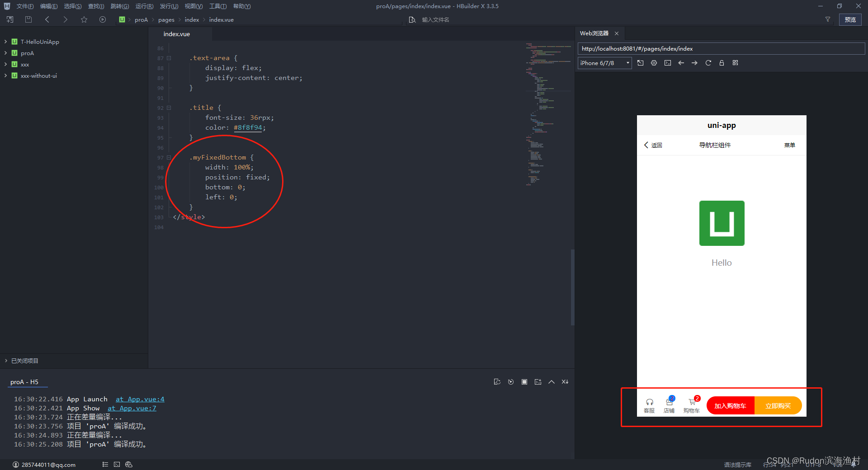868x470 pixels.
Task: Open the 编辑(E) menu
Action: pyautogui.click(x=48, y=6)
